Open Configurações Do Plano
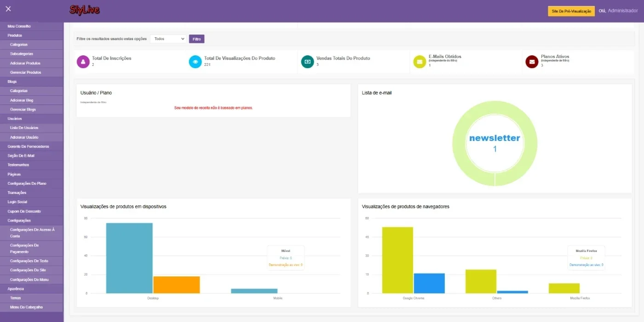This screenshot has width=644, height=322. (x=31, y=183)
